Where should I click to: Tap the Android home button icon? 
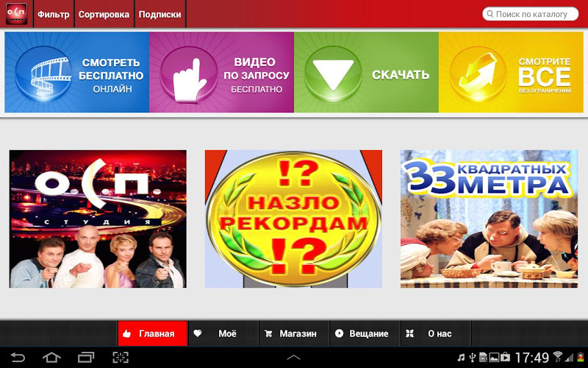51,357
